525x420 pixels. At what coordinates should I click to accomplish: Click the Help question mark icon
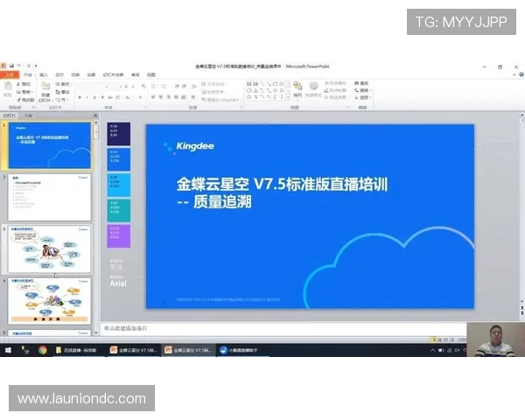click(x=521, y=74)
